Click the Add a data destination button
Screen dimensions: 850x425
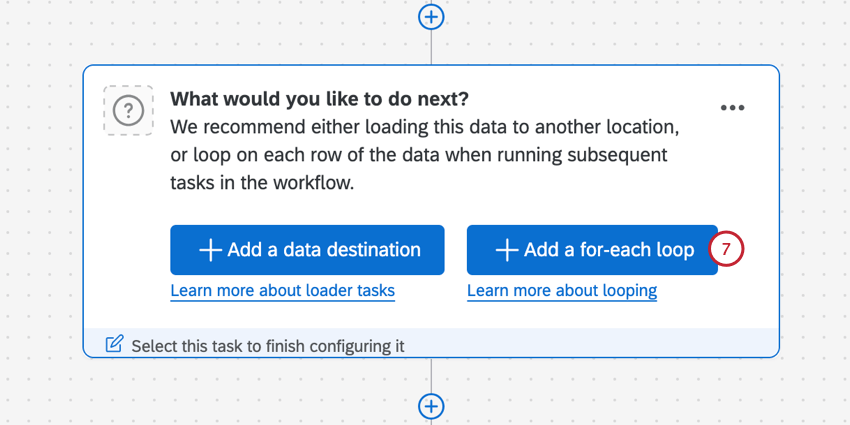click(x=307, y=250)
